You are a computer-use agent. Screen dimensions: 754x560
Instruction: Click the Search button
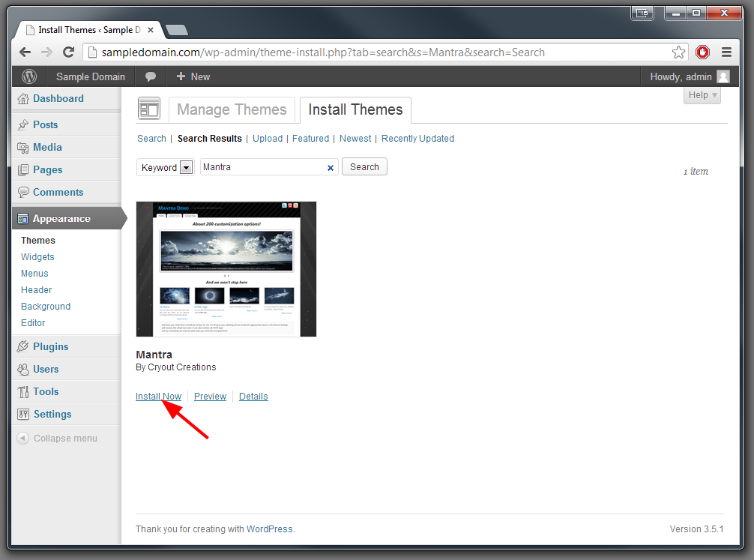364,167
